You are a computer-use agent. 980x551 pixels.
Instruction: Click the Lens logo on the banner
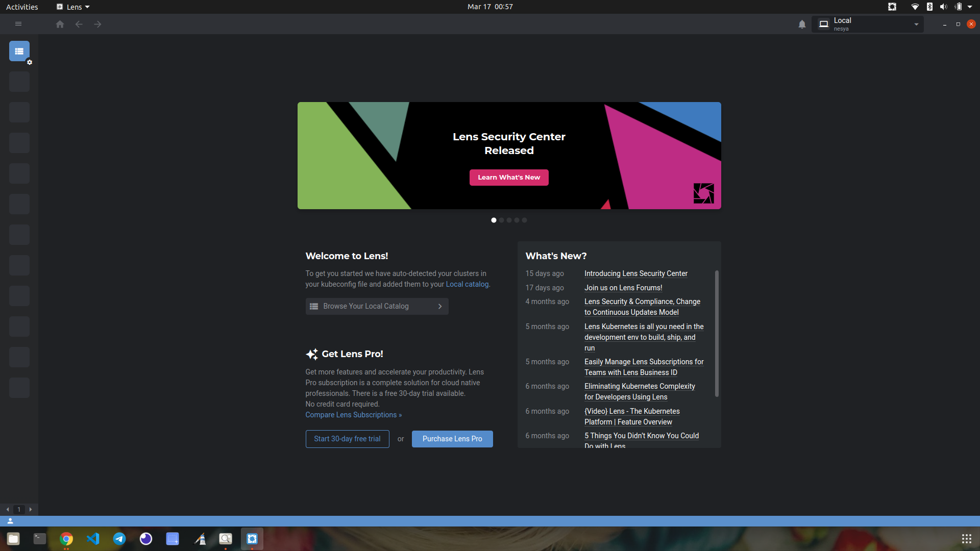click(x=703, y=193)
